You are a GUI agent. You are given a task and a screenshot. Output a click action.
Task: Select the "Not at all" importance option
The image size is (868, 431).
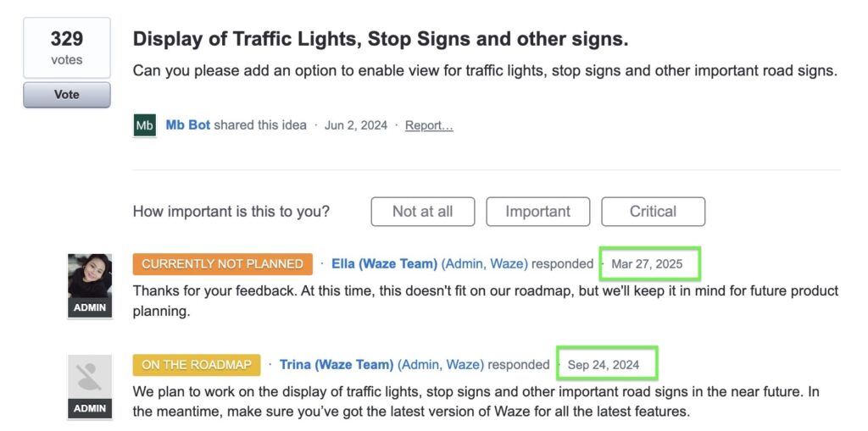click(422, 212)
